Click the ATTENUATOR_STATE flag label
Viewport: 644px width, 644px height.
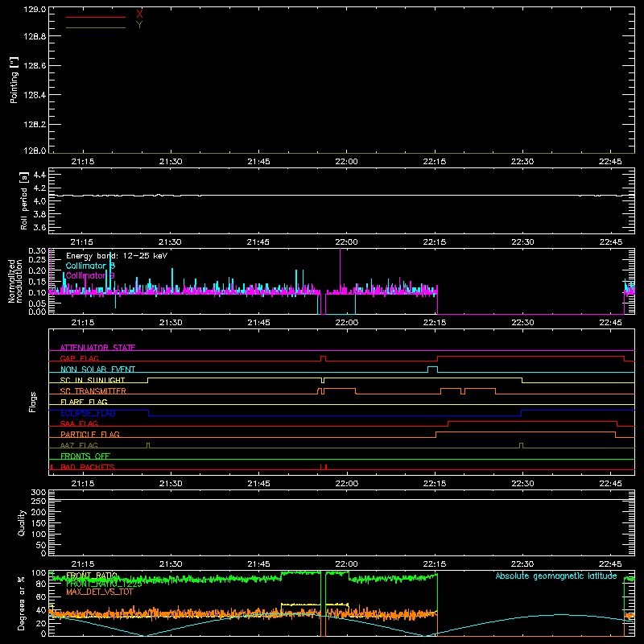pos(97,348)
